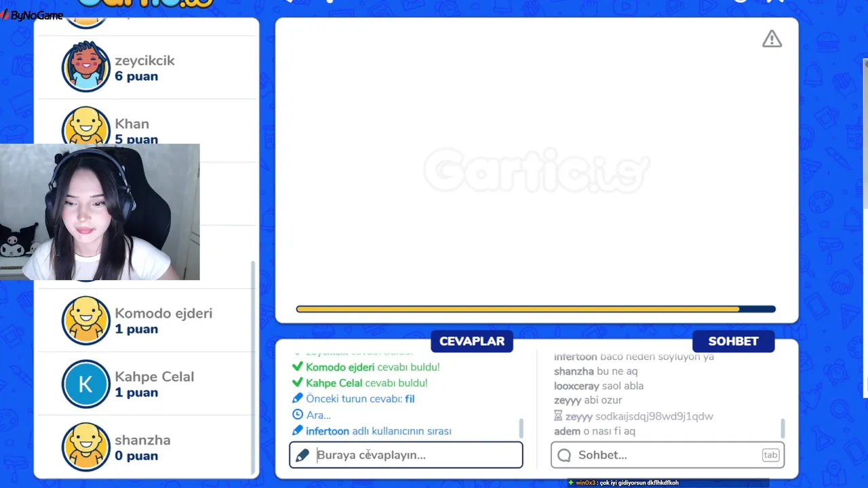Focus the Buraya cevaplayın answer field
The image size is (868, 488).
[406, 455]
